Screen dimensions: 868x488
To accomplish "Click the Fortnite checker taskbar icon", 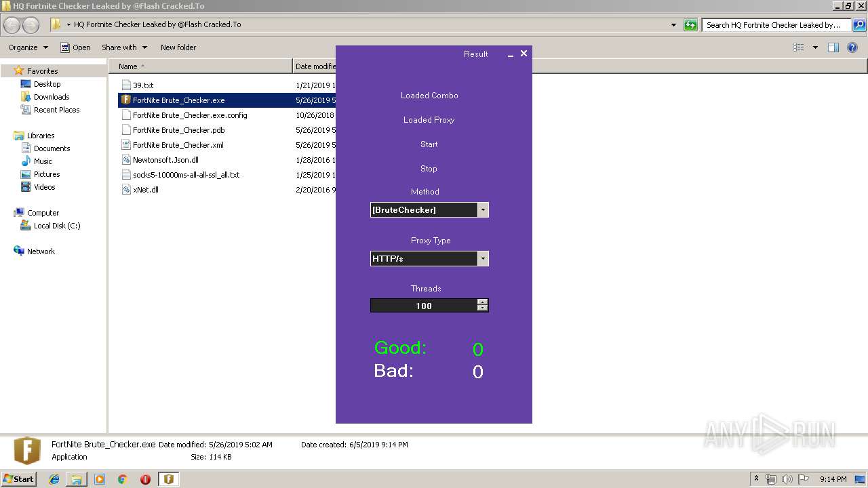I will [168, 479].
